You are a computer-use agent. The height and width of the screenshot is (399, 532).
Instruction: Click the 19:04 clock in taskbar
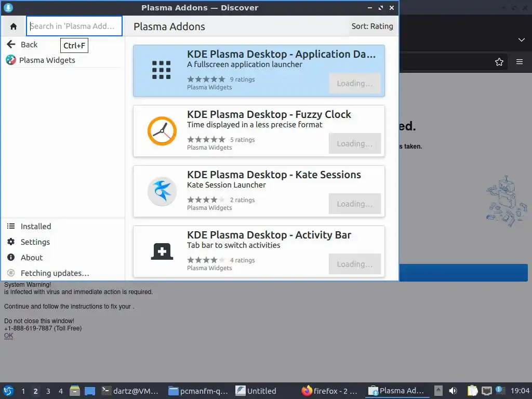520,391
